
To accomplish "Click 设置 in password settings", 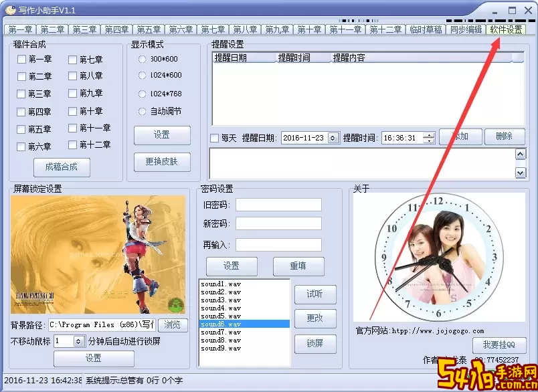I will (232, 266).
